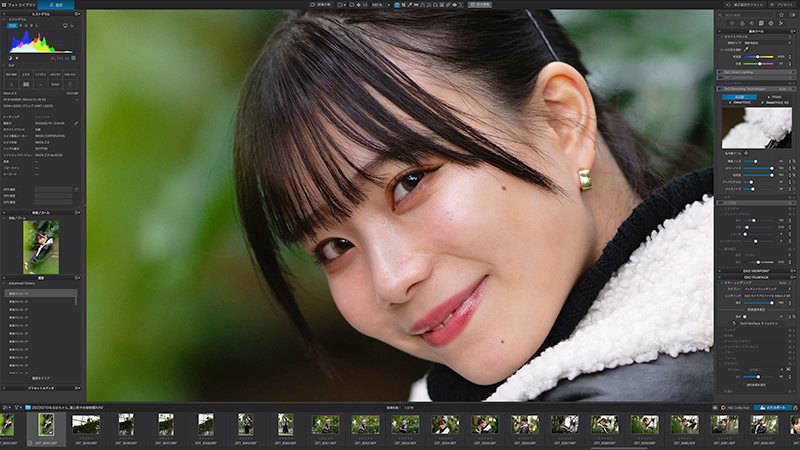This screenshot has height=450, width=800.
Task: Adjust the luminance noise slider
Action: 757,161
